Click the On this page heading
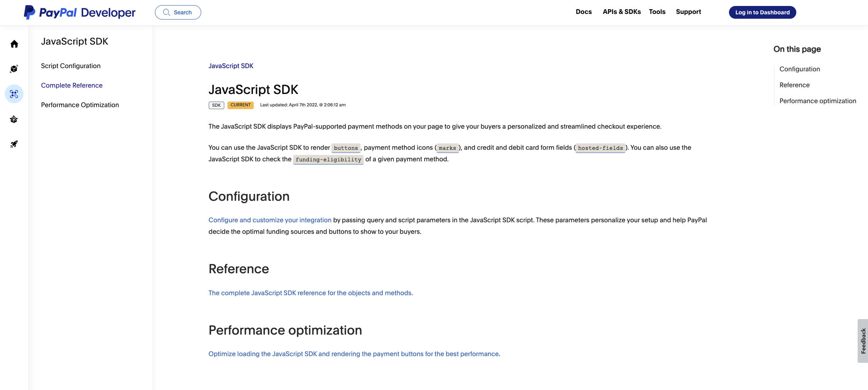The height and width of the screenshot is (390, 868). pyautogui.click(x=797, y=49)
